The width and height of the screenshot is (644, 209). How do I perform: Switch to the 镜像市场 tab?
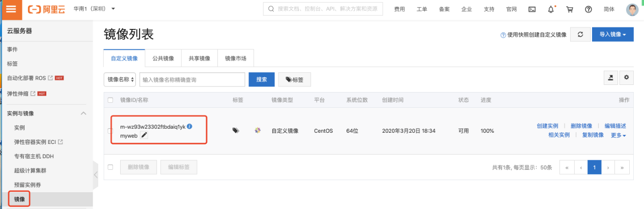point(235,58)
